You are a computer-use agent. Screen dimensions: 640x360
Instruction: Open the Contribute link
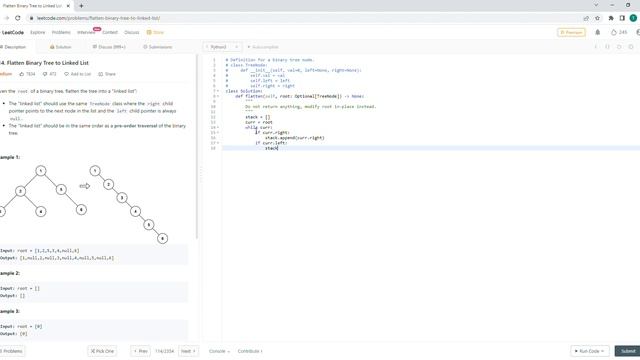[250, 351]
